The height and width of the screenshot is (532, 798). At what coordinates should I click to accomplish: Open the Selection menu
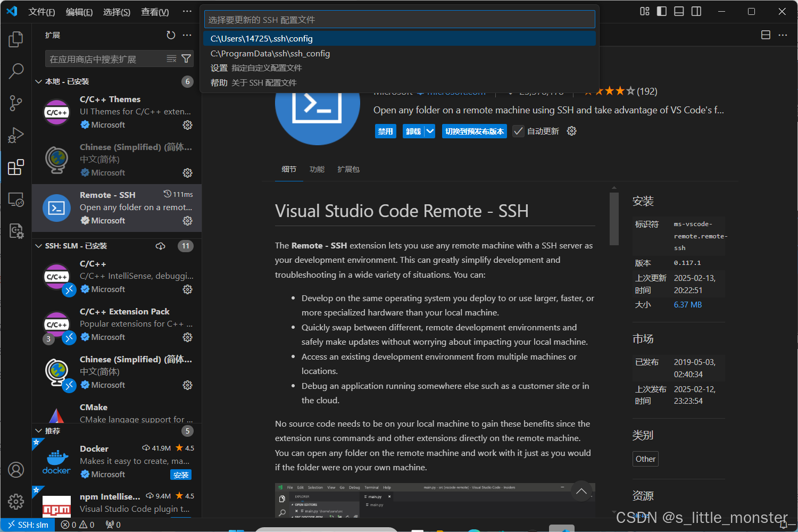[x=117, y=12]
